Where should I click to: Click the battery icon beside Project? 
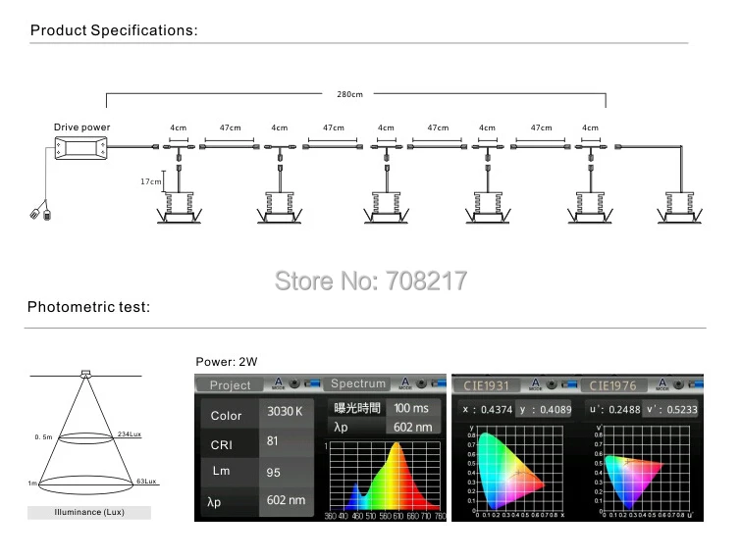pyautogui.click(x=311, y=383)
